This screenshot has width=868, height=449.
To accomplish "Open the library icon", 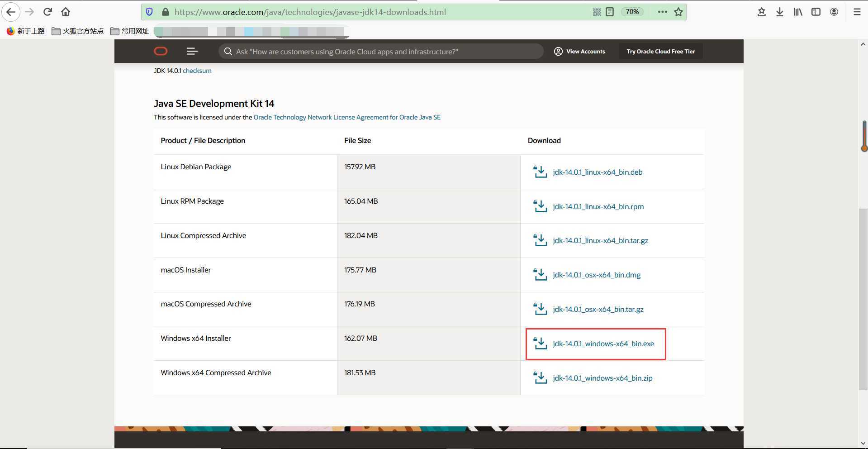I will (798, 12).
